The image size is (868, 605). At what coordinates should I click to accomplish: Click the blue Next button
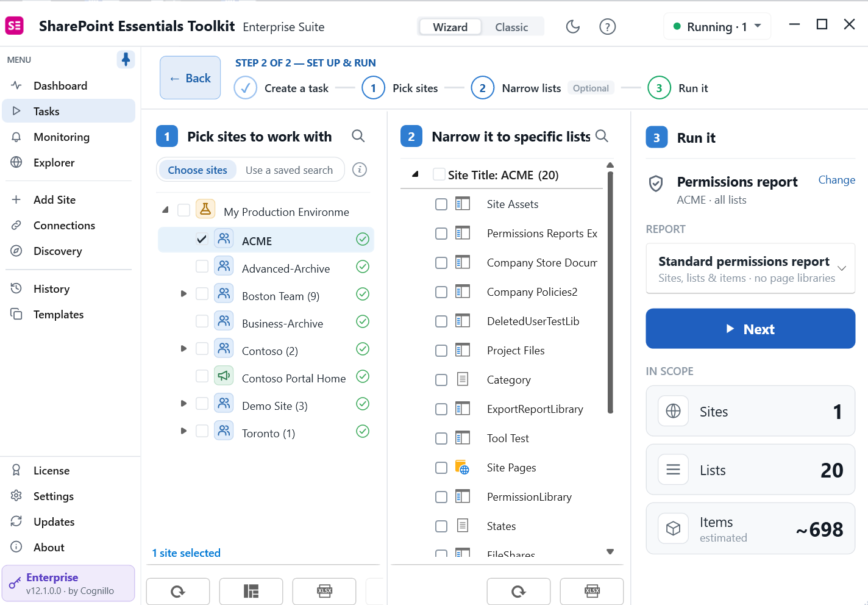point(750,329)
